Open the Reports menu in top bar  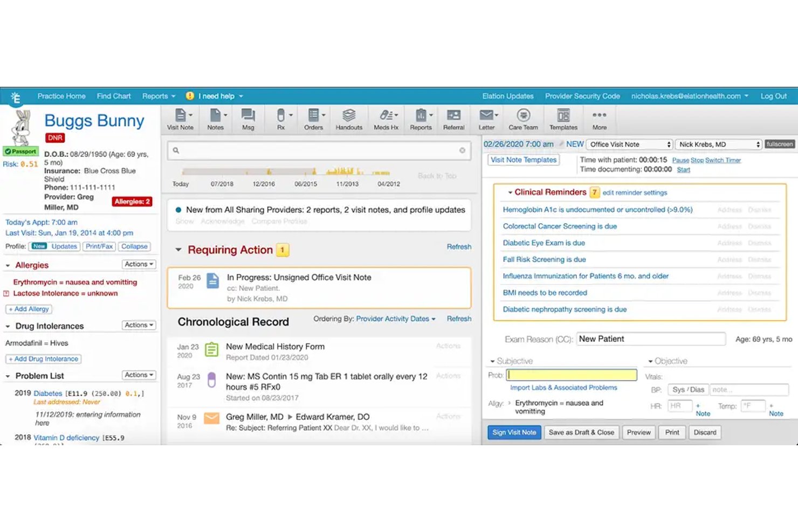[x=159, y=96]
